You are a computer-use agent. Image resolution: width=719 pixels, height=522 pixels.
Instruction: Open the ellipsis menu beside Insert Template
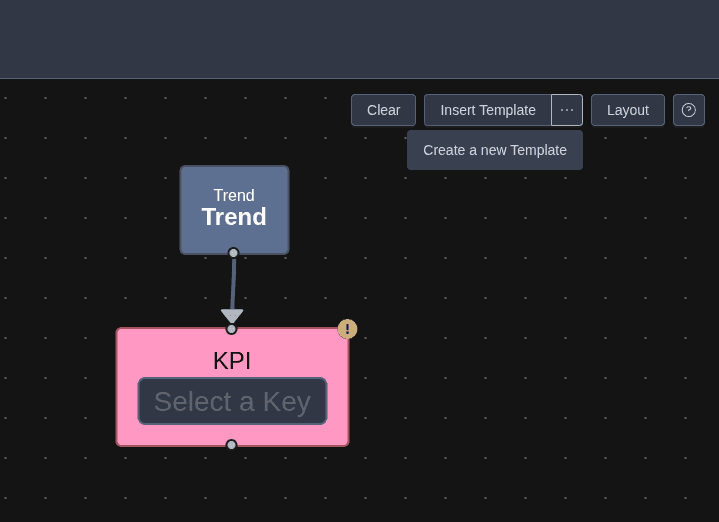(567, 110)
